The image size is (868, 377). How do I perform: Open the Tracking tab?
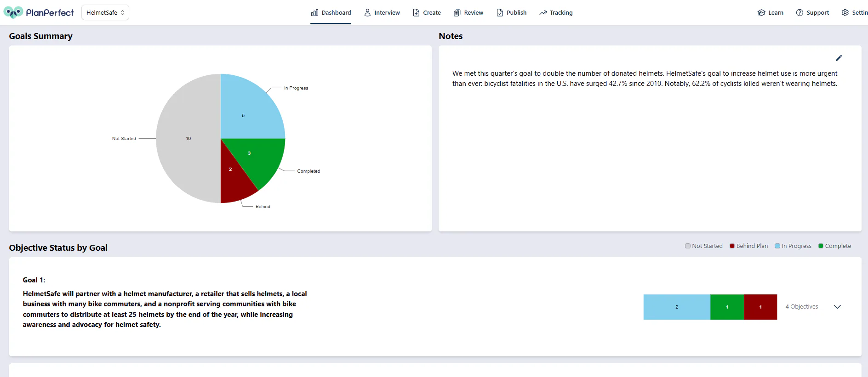pyautogui.click(x=556, y=13)
